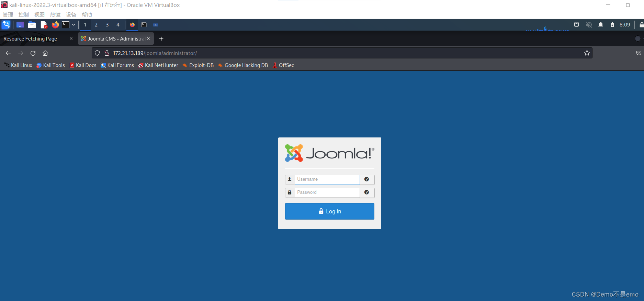This screenshot has width=644, height=301.
Task: Switch to Joomla CMS Administration tab
Action: pyautogui.click(x=116, y=39)
